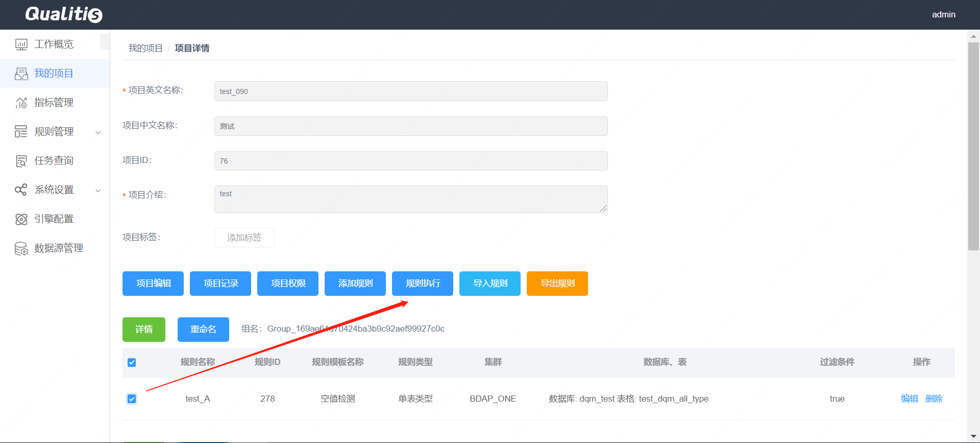The height and width of the screenshot is (443, 980).
Task: Go to 我的项目 breadcrumb link
Action: 145,48
